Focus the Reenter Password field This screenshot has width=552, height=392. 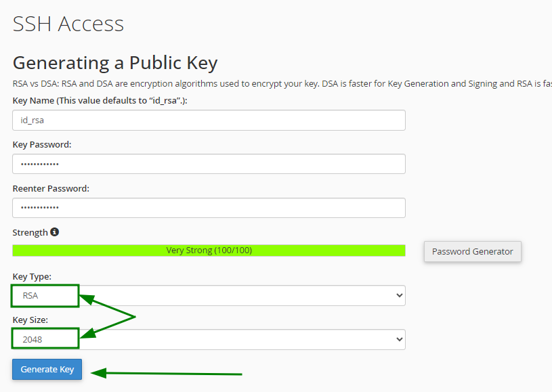[209, 208]
